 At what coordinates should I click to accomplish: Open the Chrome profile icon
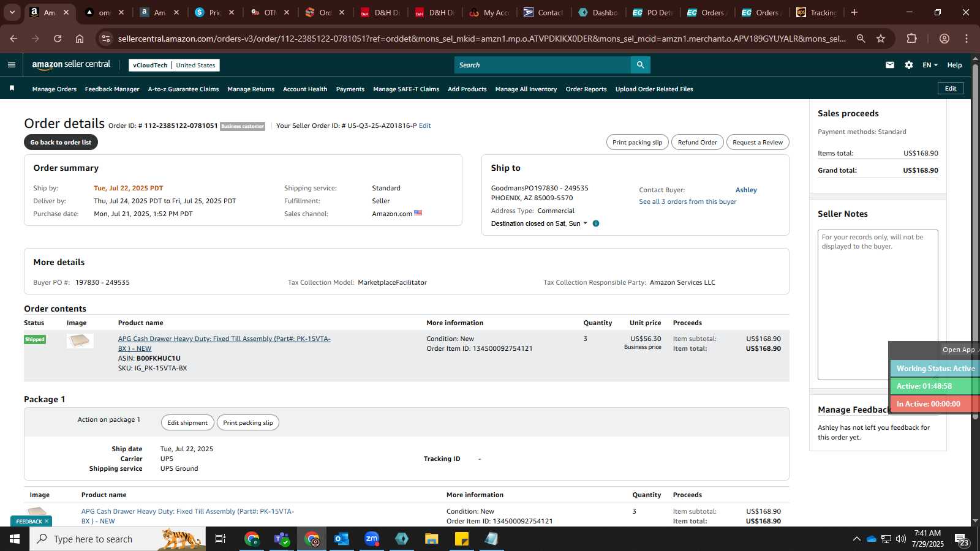[944, 39]
